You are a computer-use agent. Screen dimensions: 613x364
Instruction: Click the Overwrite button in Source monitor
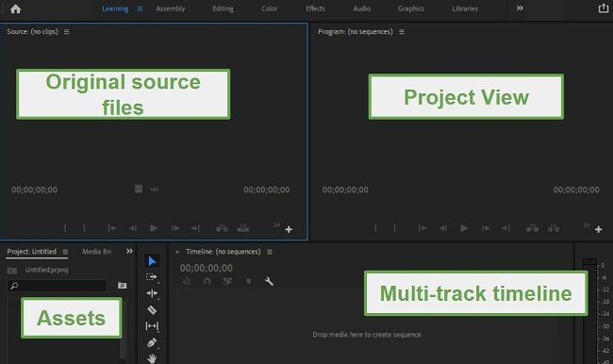click(x=243, y=228)
